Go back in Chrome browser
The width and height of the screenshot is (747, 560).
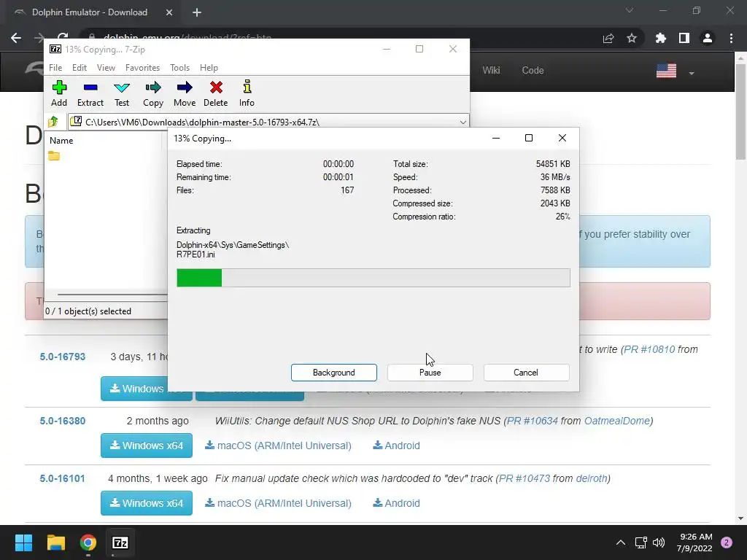tap(16, 38)
